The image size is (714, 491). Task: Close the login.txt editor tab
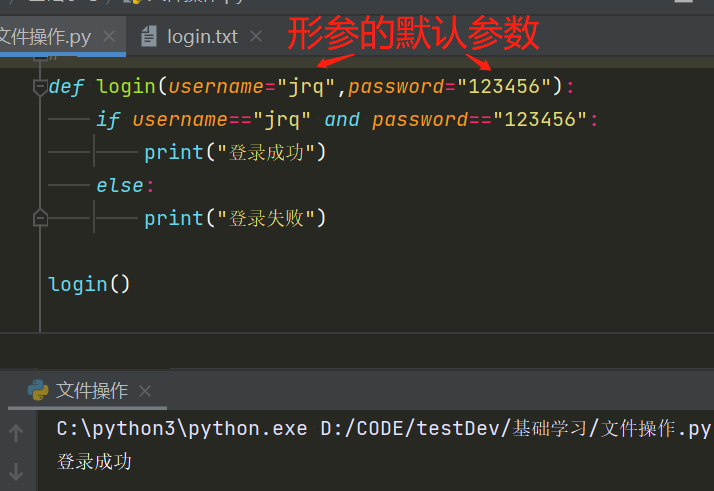(x=256, y=37)
